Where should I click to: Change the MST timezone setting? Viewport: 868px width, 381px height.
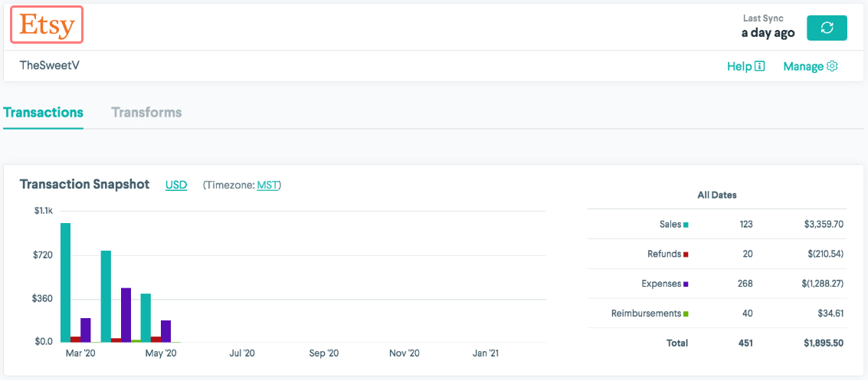[x=267, y=185]
